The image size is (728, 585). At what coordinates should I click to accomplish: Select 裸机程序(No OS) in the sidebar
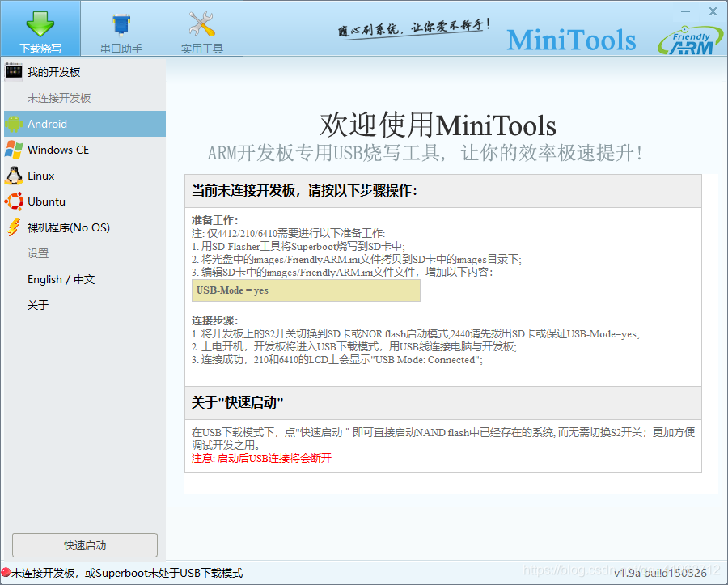pyautogui.click(x=84, y=228)
